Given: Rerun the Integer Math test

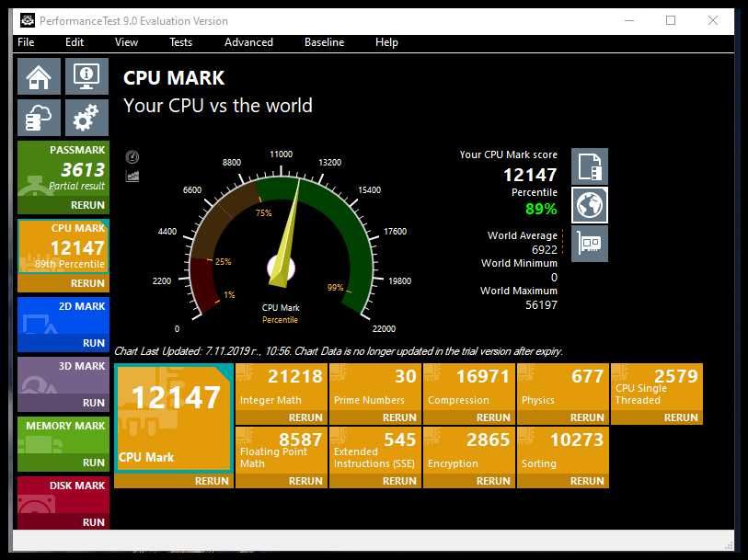Looking at the screenshot, I should [x=282, y=417].
